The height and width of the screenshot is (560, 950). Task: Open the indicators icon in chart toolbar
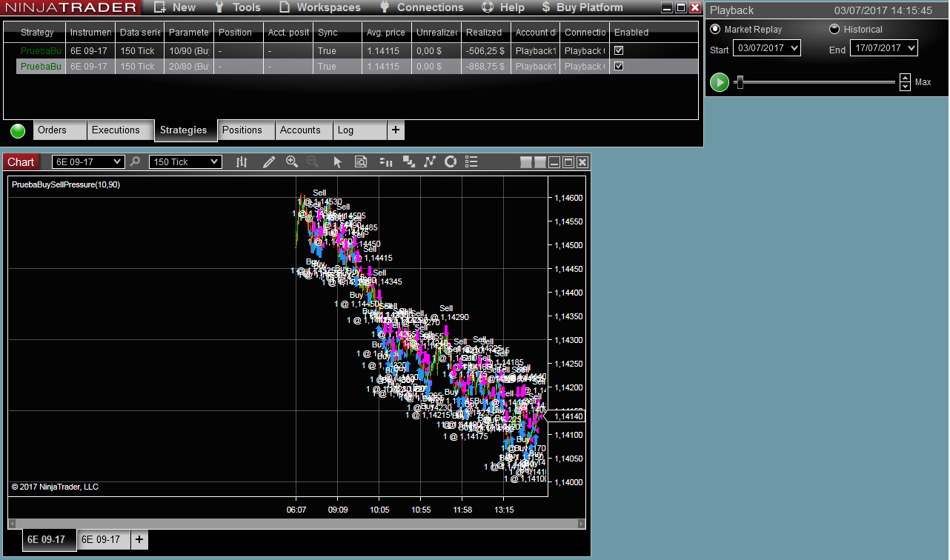[x=385, y=162]
